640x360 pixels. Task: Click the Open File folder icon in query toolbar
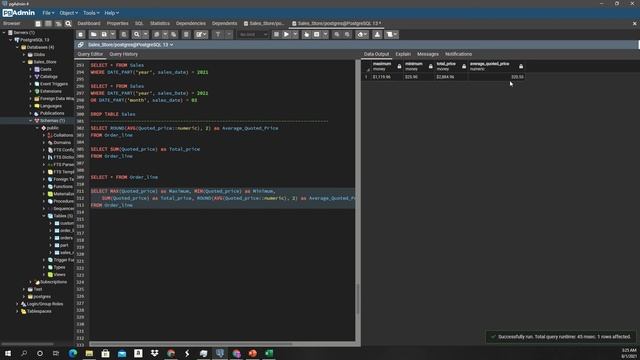point(93,35)
